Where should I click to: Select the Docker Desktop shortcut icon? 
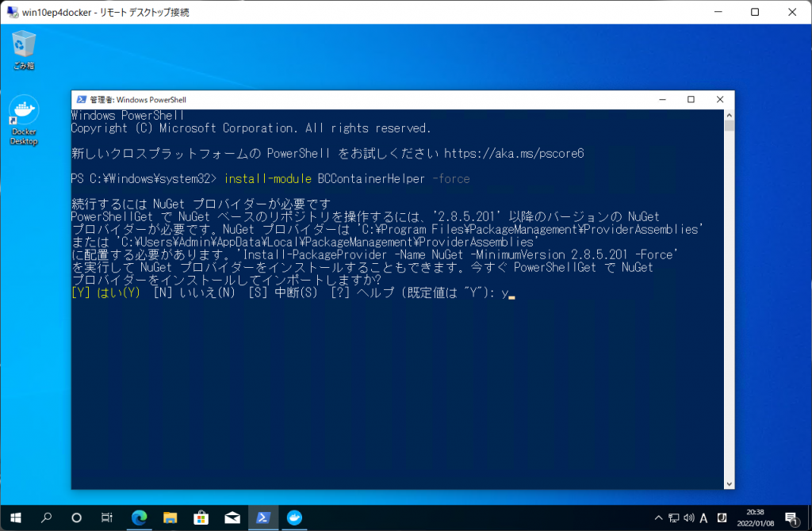(24, 120)
